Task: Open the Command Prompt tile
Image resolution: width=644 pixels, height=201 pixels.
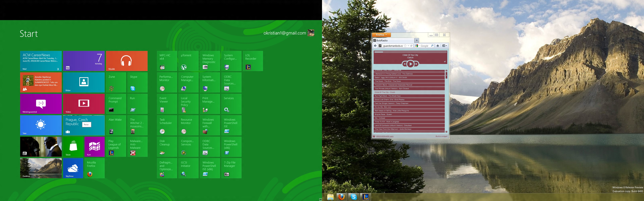Action: (116, 104)
